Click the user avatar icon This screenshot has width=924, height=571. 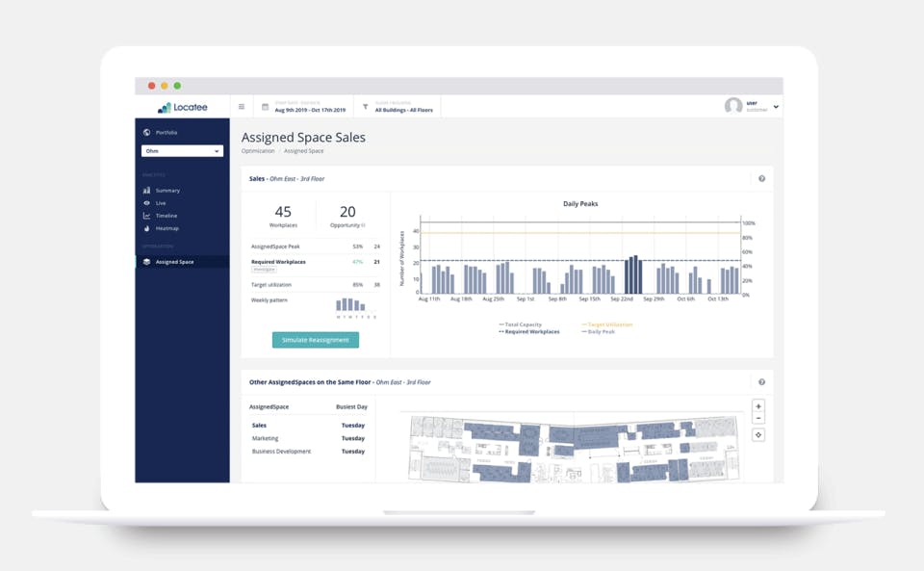[x=733, y=106]
